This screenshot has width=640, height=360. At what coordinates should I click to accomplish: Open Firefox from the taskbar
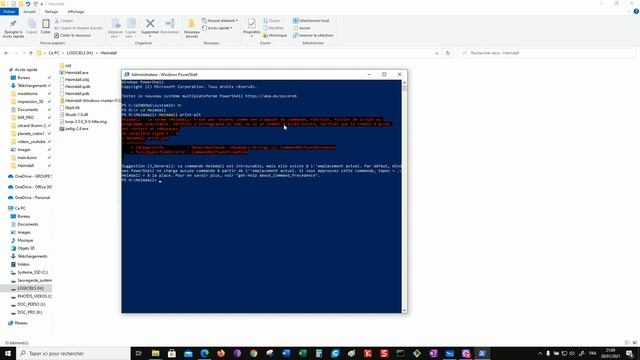point(221,353)
